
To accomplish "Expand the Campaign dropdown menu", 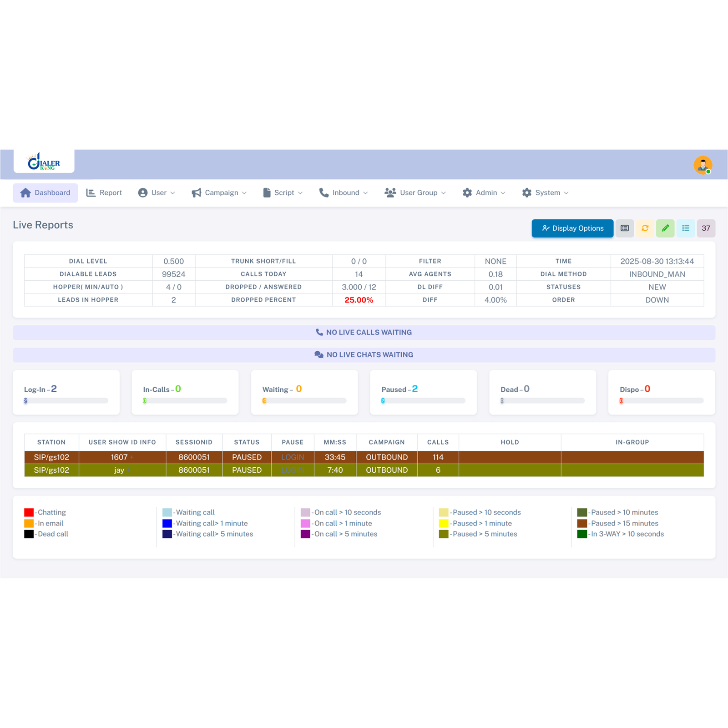I will [x=219, y=193].
